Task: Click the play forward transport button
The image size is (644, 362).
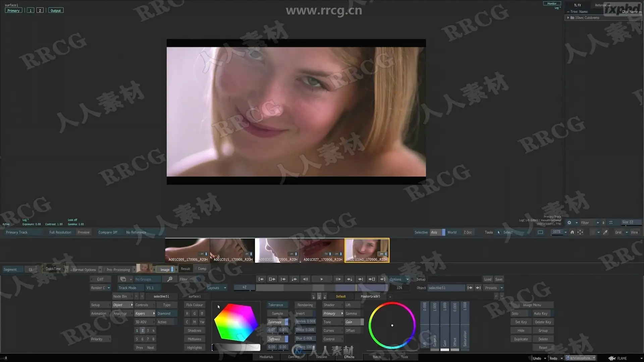Action: pyautogui.click(x=322, y=279)
